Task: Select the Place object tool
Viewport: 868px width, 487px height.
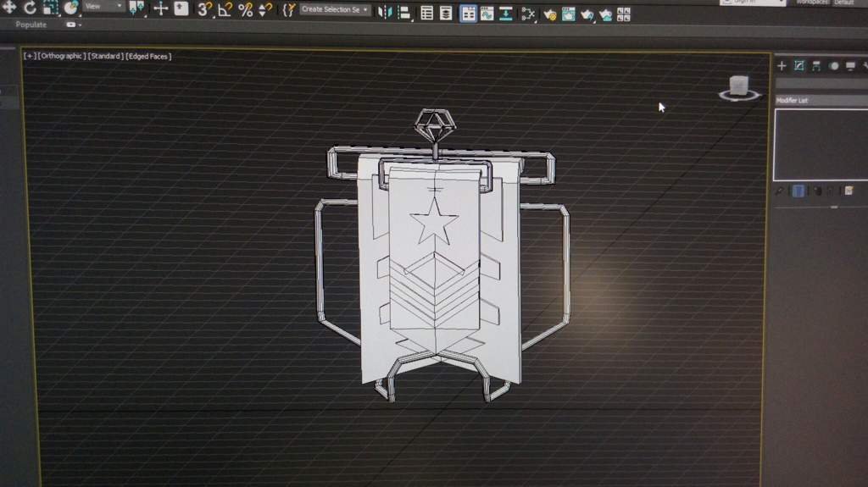Action: (x=70, y=7)
